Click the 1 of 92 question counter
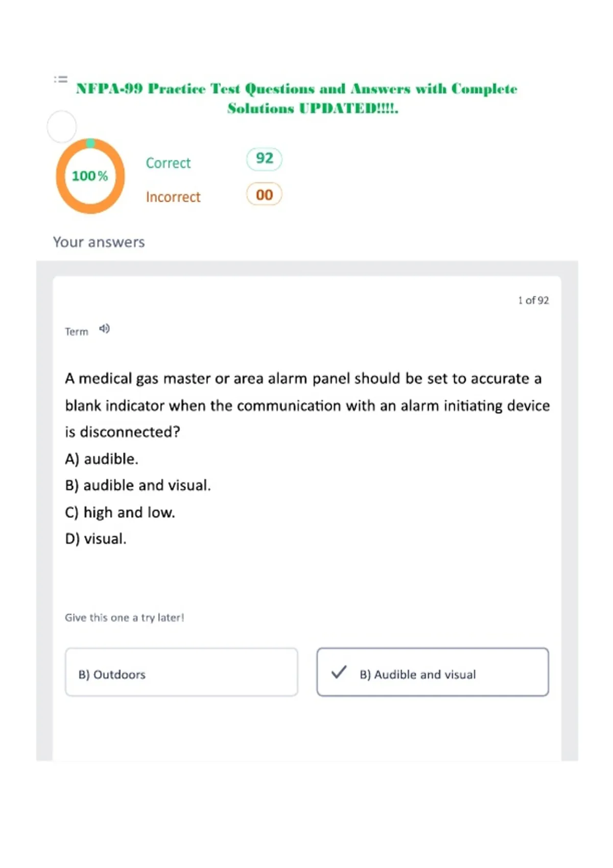This screenshot has height=868, width=613. 533,300
